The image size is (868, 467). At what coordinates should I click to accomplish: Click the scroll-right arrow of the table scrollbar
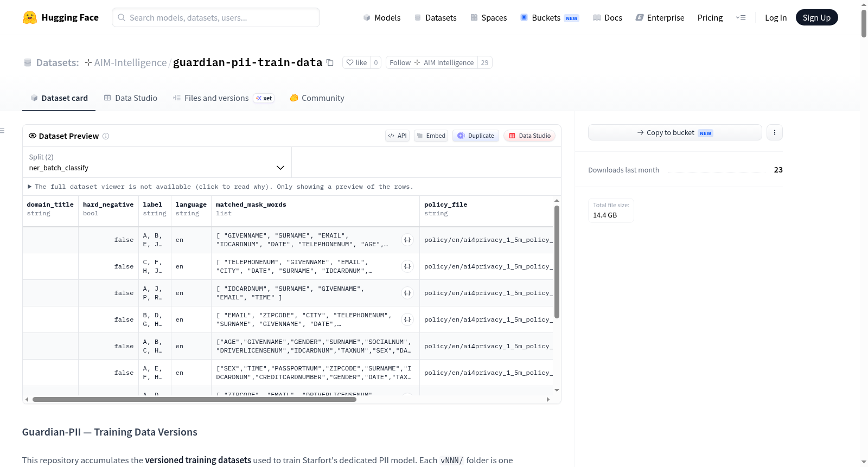[x=548, y=399]
